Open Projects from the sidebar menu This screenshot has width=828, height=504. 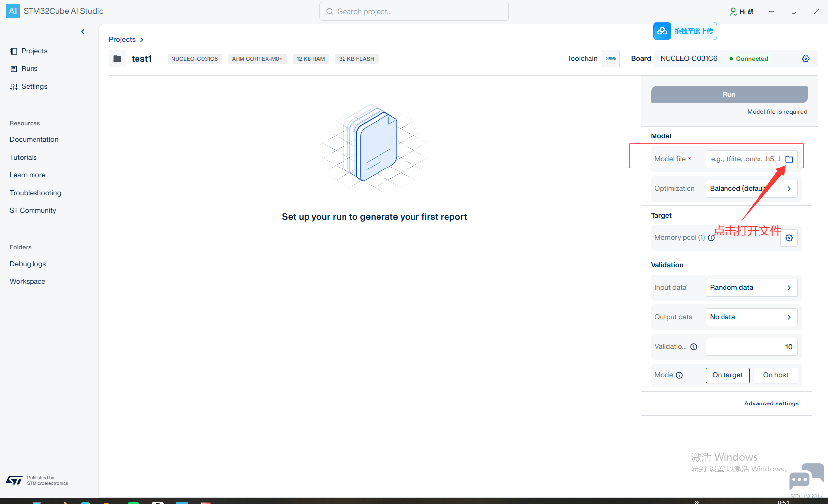pos(34,51)
